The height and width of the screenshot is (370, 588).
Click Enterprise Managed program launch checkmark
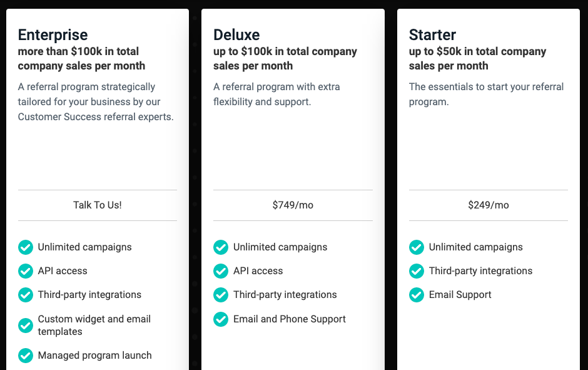click(26, 356)
